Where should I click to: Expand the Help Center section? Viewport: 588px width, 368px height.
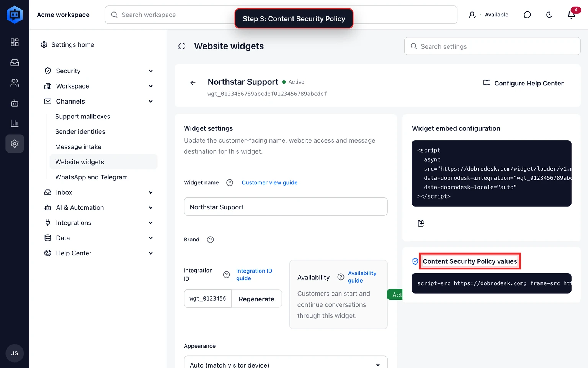[99, 253]
